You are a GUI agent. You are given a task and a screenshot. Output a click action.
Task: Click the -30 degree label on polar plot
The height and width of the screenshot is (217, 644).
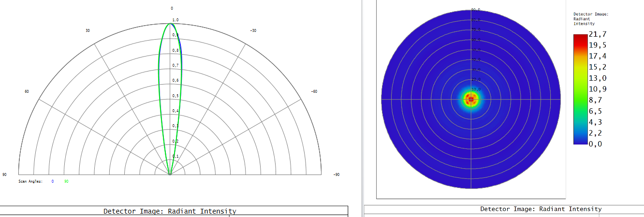coord(253,30)
